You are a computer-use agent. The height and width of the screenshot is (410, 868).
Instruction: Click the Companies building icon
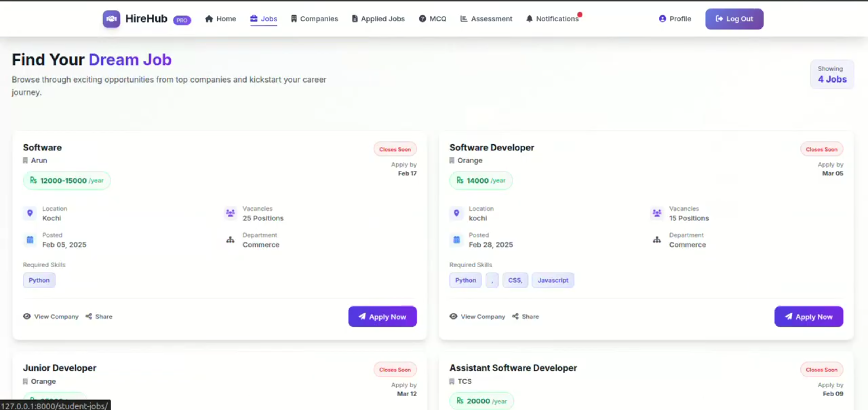point(294,19)
